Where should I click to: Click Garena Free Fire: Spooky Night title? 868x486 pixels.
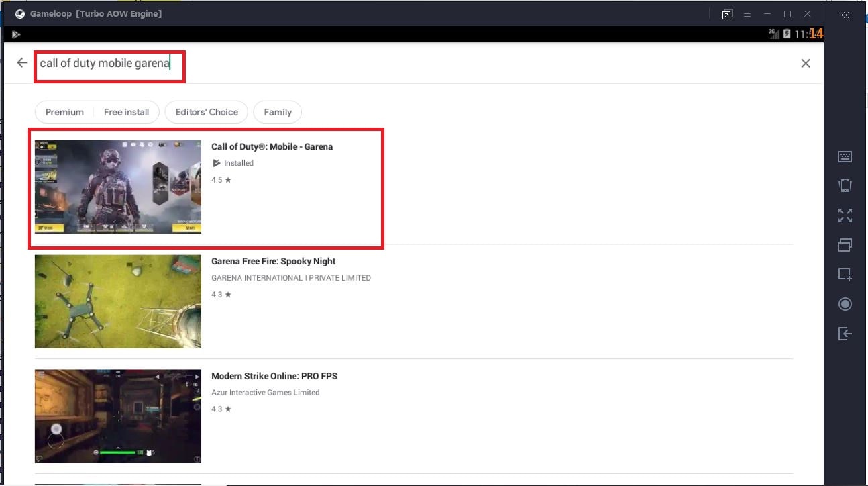(x=274, y=262)
